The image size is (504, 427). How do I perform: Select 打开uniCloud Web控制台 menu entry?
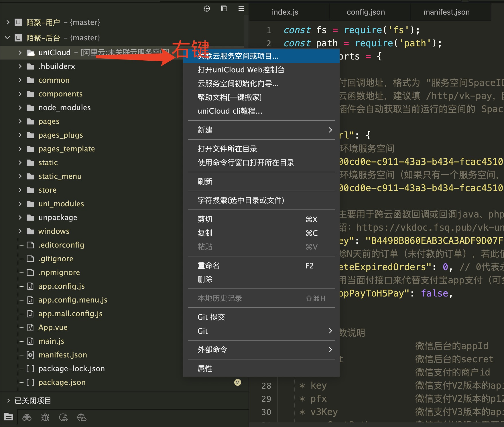(241, 70)
